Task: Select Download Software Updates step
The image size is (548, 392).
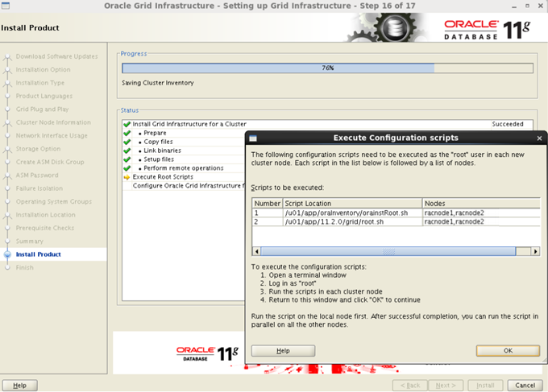Action: [x=56, y=56]
